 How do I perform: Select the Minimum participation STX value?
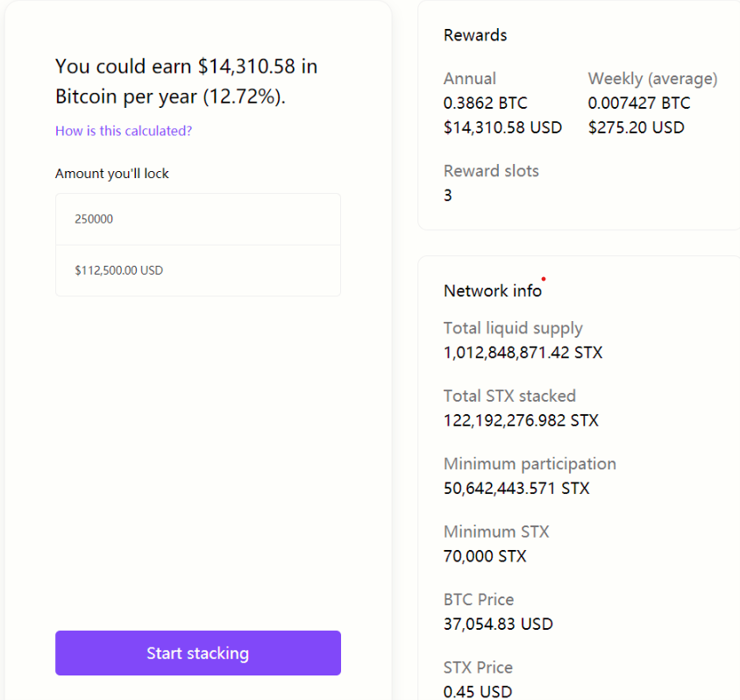tap(516, 488)
